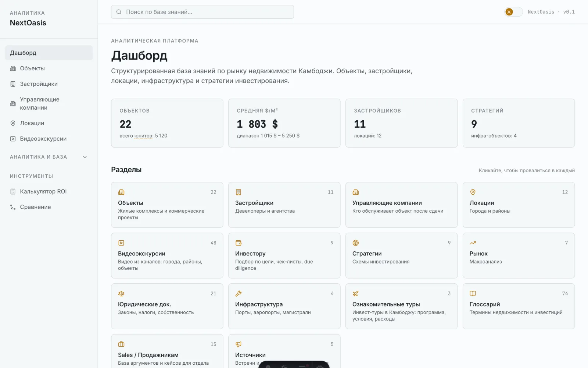Click the Застройщики icon in sidebar
The image size is (588, 368).
click(x=13, y=84)
